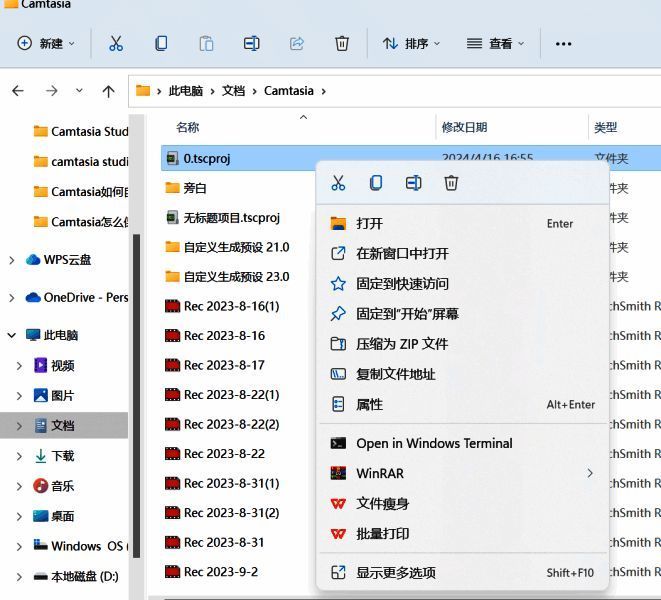The height and width of the screenshot is (600, 661).
Task: Click the Copy icon in the top toolbar
Action: pos(161,43)
